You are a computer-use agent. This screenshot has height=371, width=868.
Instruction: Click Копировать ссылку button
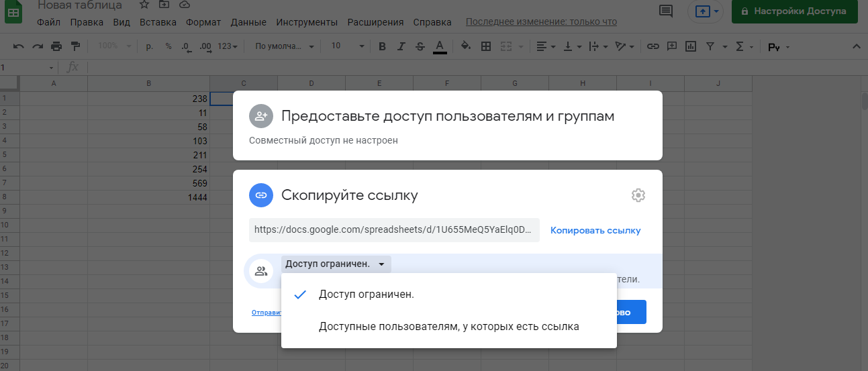coord(595,230)
